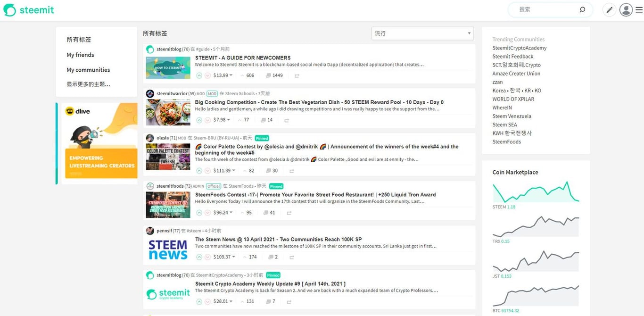Open comments on Guide for Newcomers post
The width and height of the screenshot is (644, 316).
[x=274, y=75]
